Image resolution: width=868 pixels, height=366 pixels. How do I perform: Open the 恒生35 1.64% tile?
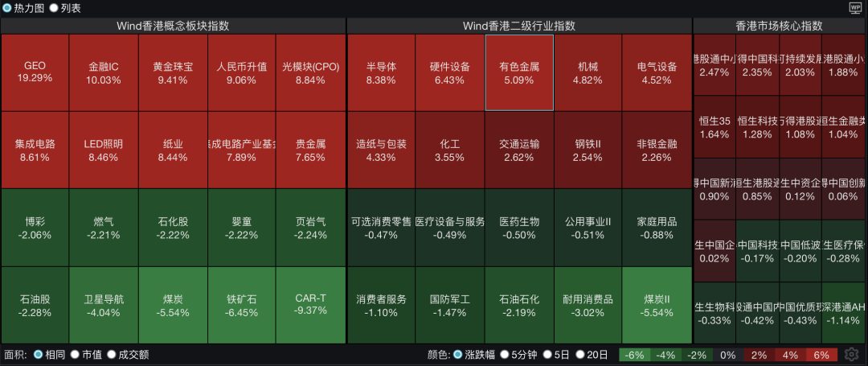[714, 127]
